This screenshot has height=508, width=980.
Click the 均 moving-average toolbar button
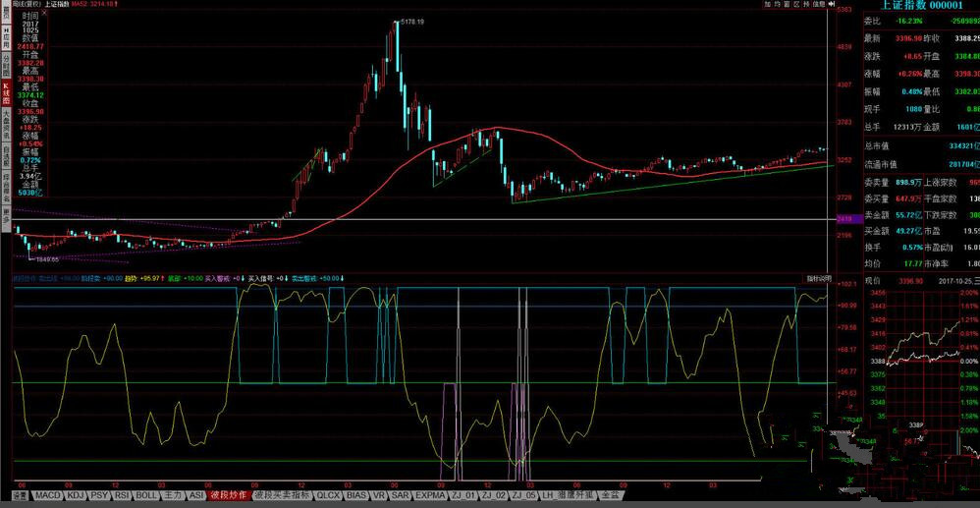coord(777,4)
